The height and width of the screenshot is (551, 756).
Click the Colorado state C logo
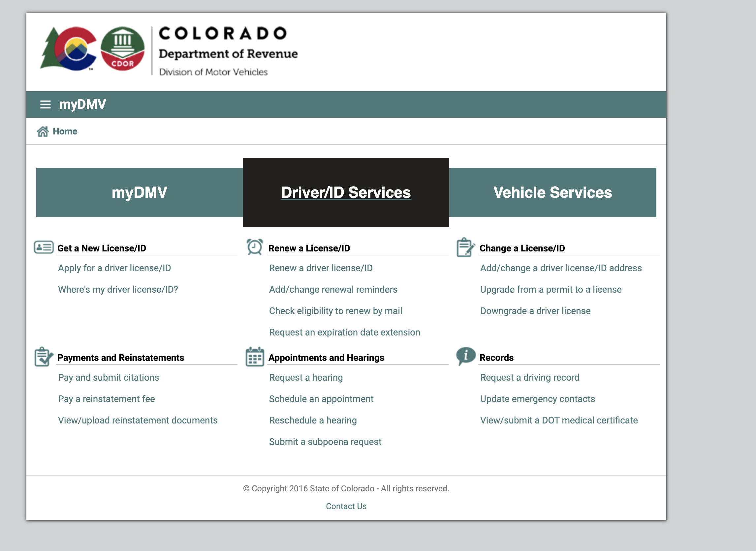pyautogui.click(x=69, y=49)
